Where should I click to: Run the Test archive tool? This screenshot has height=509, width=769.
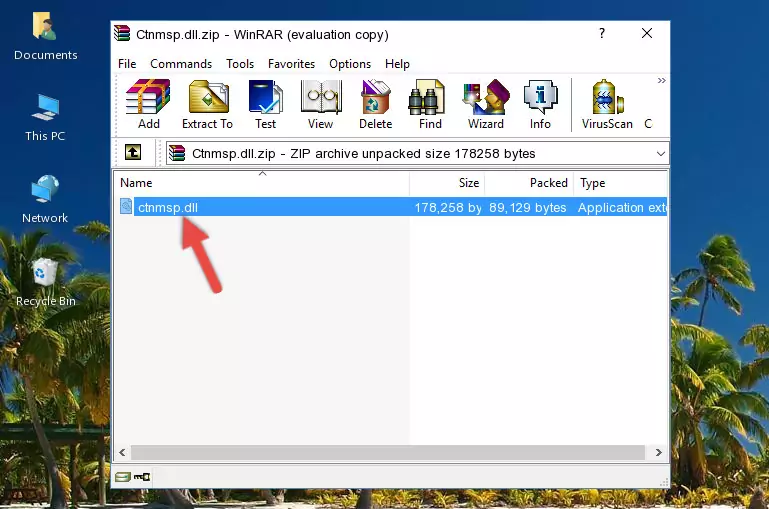point(265,104)
